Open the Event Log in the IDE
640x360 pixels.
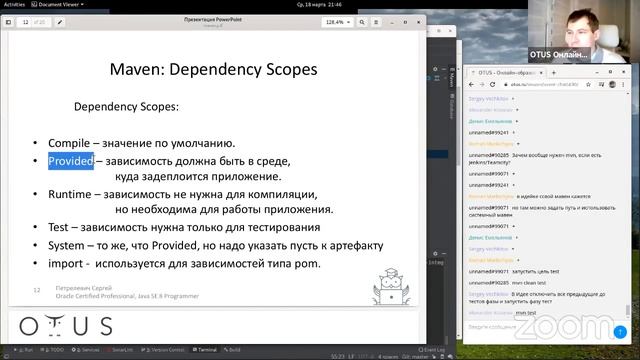click(x=431, y=350)
